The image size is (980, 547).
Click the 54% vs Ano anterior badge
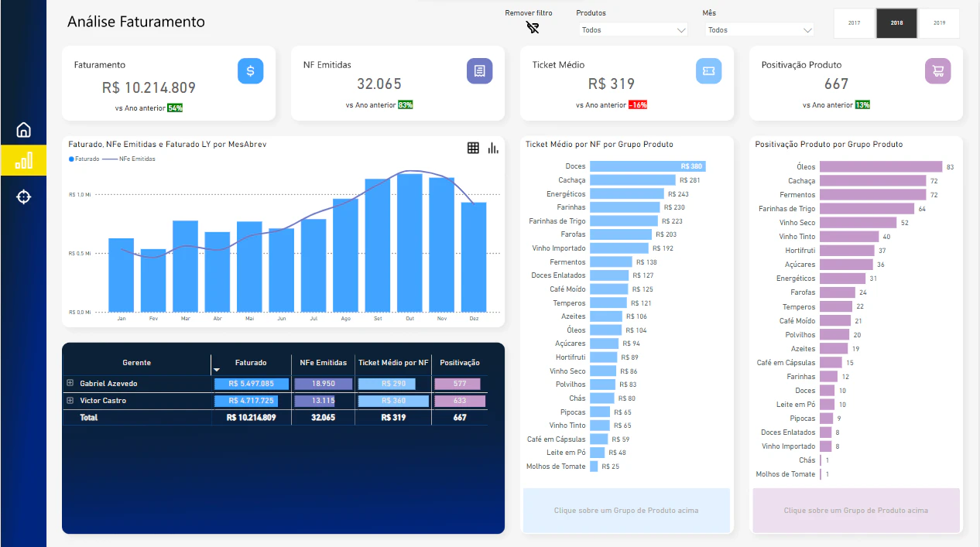click(x=175, y=108)
